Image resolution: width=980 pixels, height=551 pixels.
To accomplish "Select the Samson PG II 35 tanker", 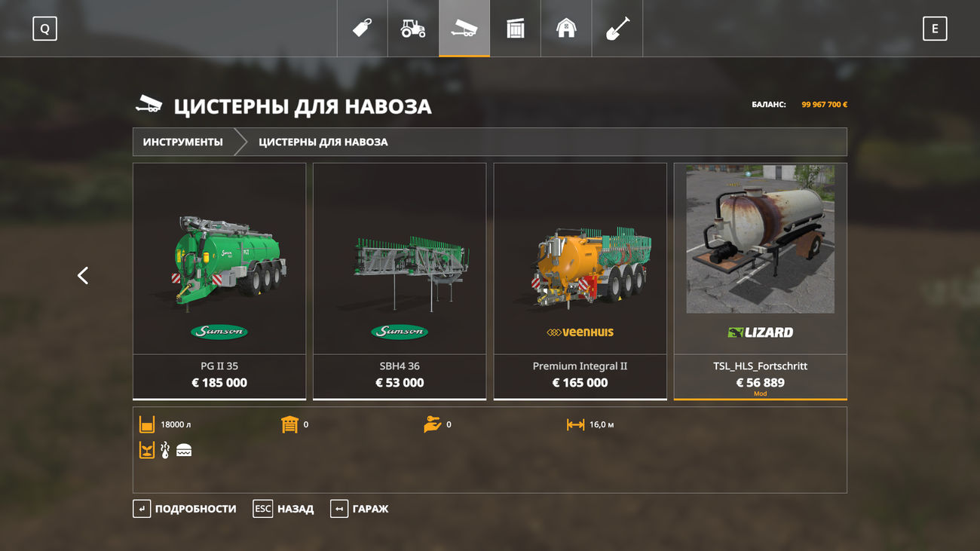I will (219, 281).
